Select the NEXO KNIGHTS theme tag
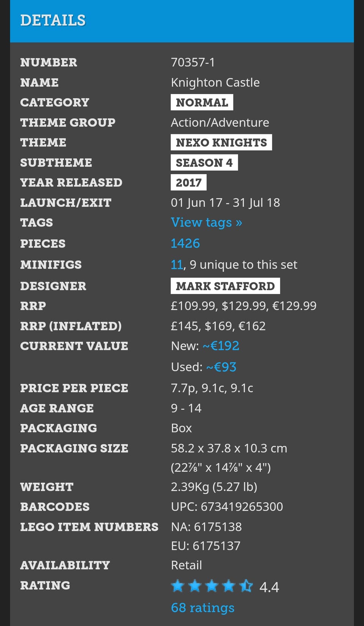 point(221,142)
